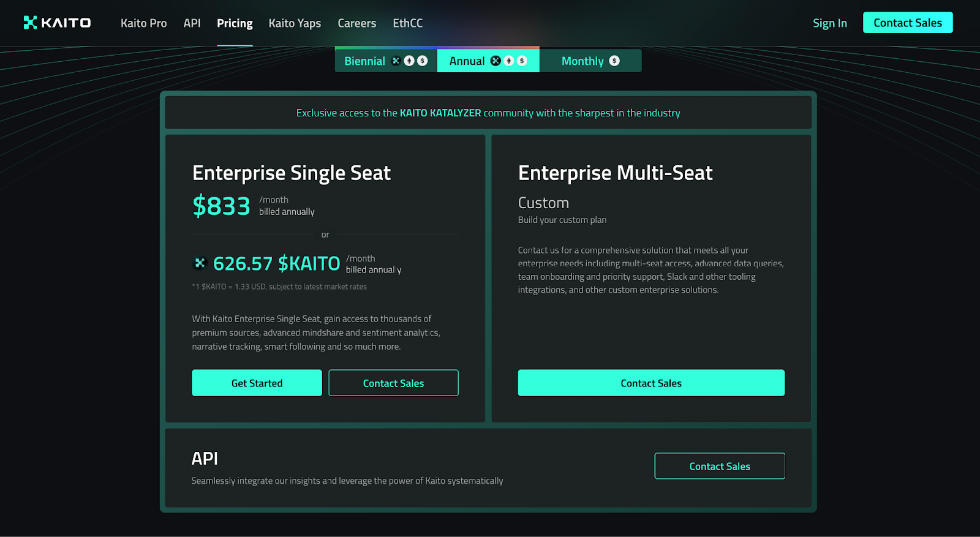The width and height of the screenshot is (980, 537).
Task: Click the '1 $KAITO = 1.33 USD' rate note
Action: (279, 287)
